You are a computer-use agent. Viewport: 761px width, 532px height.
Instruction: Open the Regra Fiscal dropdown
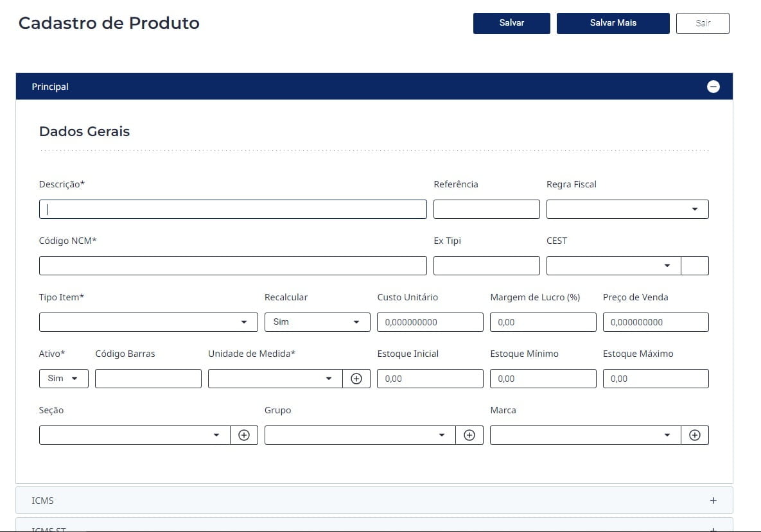[x=627, y=209]
